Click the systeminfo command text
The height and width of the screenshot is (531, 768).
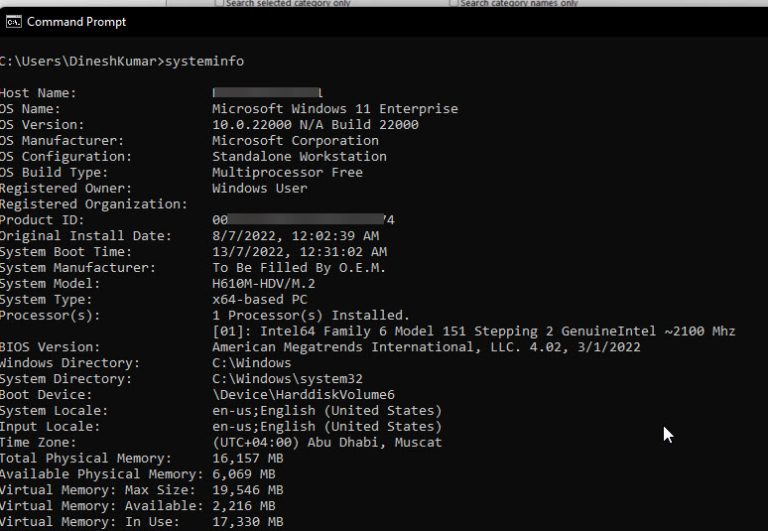pyautogui.click(x=204, y=61)
